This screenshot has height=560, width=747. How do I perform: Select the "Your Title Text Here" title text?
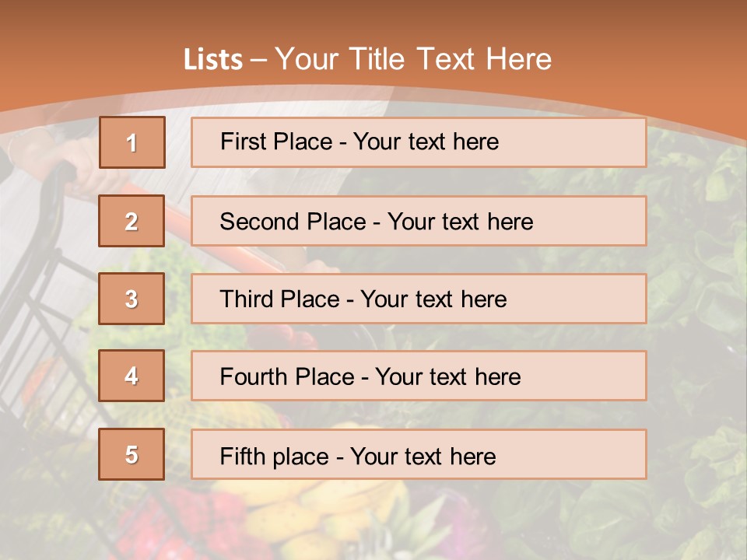413,59
